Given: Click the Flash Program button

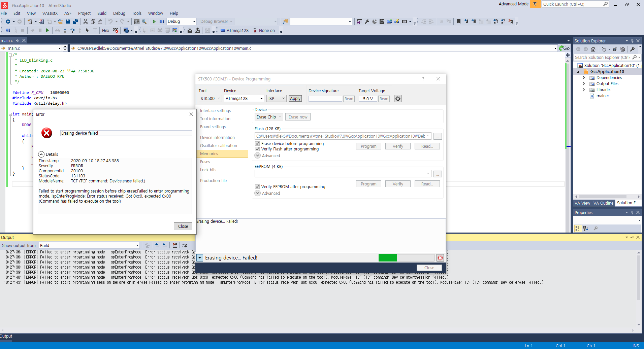Looking at the screenshot, I should 368,146.
